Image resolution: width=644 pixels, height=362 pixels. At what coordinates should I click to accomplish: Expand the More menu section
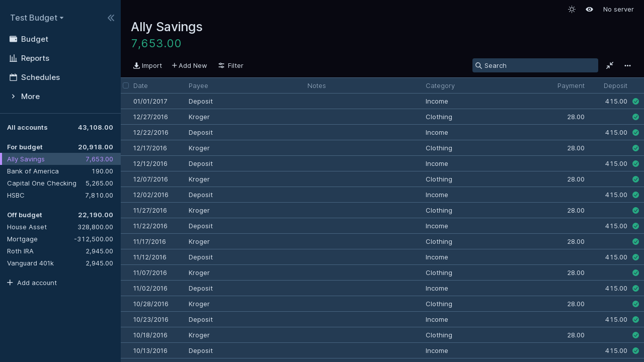30,97
